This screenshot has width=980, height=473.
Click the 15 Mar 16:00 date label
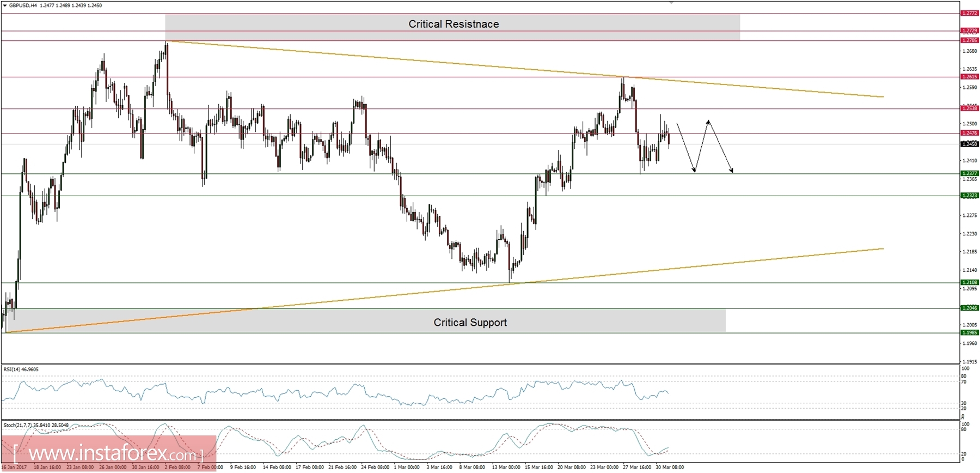pos(539,468)
